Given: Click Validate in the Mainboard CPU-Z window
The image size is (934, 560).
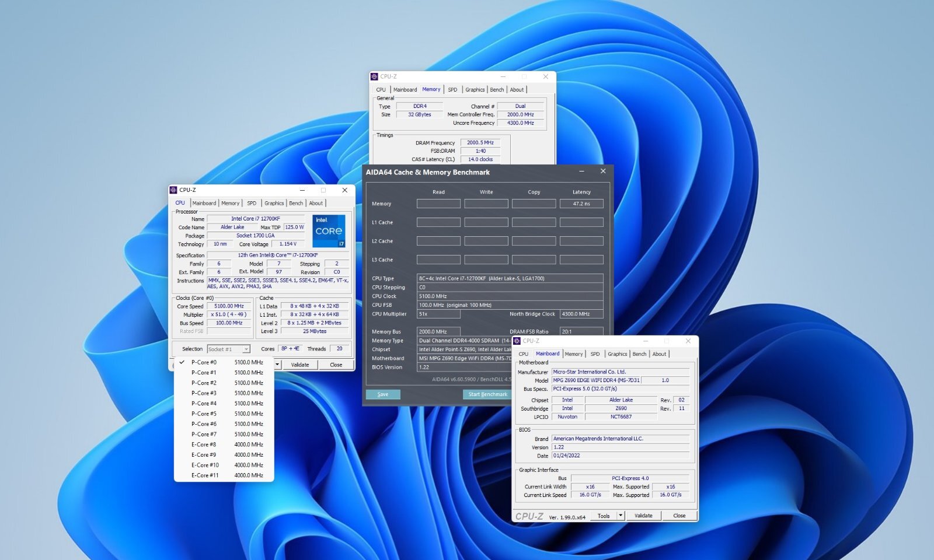Looking at the screenshot, I should [x=643, y=516].
